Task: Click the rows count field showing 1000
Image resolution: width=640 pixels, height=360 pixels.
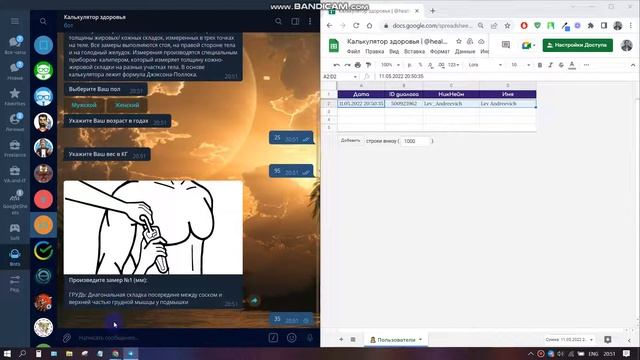Action: click(x=415, y=141)
